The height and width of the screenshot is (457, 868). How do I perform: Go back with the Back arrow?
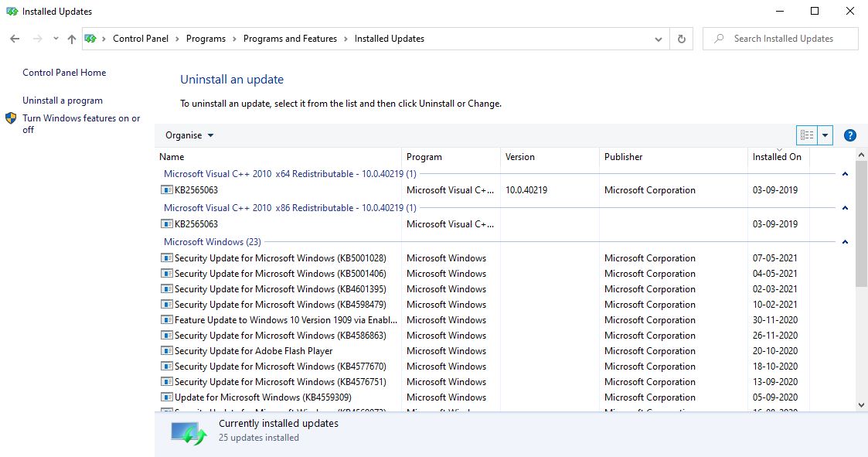pyautogui.click(x=15, y=39)
